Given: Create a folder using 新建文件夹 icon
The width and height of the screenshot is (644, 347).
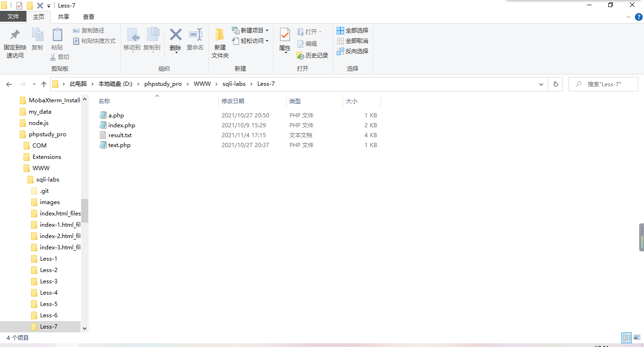Looking at the screenshot, I should (x=219, y=42).
